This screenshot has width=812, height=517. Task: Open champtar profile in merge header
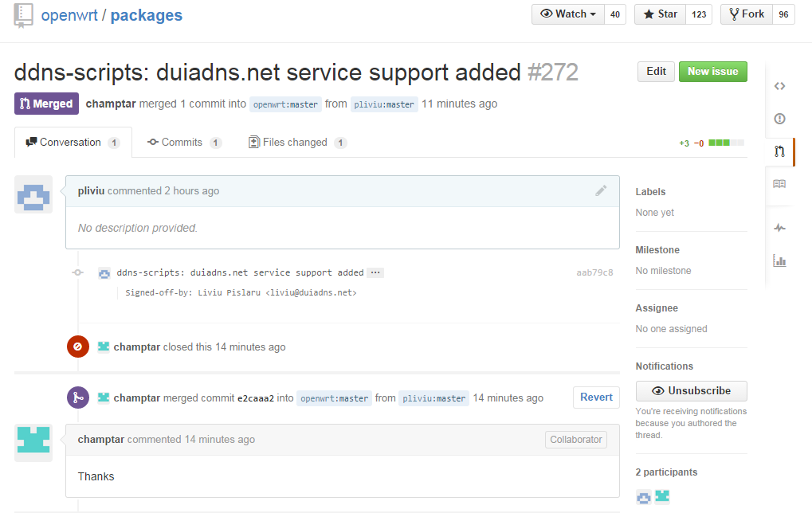click(x=111, y=104)
